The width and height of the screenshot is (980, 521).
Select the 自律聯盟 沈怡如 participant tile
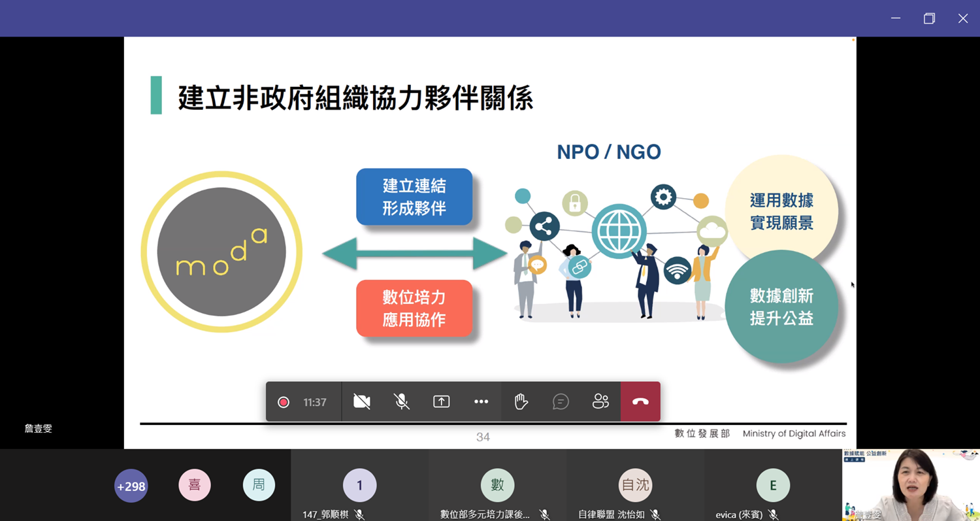click(635, 486)
